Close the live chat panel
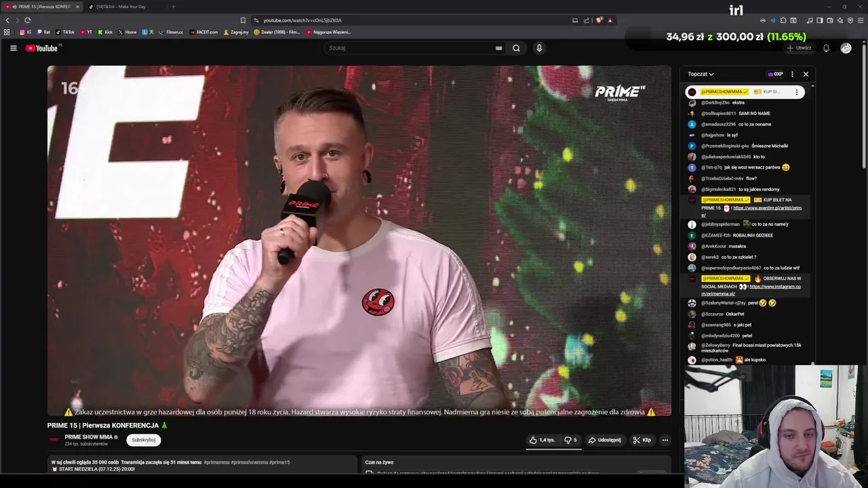 coord(806,74)
